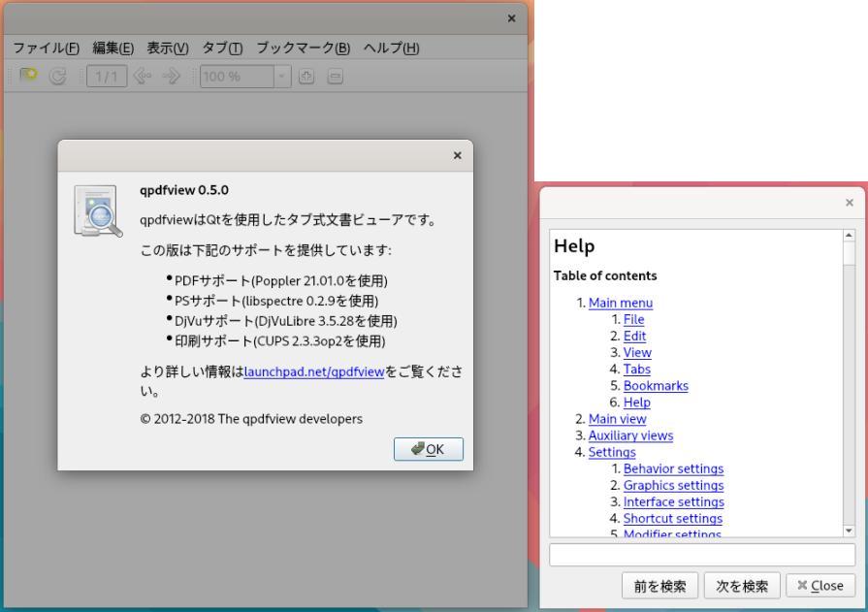Click the Table of contents heading
Screen dimensions: 868x612
point(605,275)
